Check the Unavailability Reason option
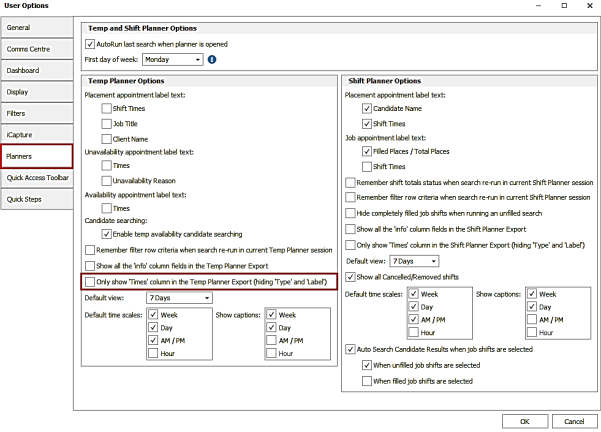Image resolution: width=601 pixels, height=432 pixels. (x=107, y=181)
